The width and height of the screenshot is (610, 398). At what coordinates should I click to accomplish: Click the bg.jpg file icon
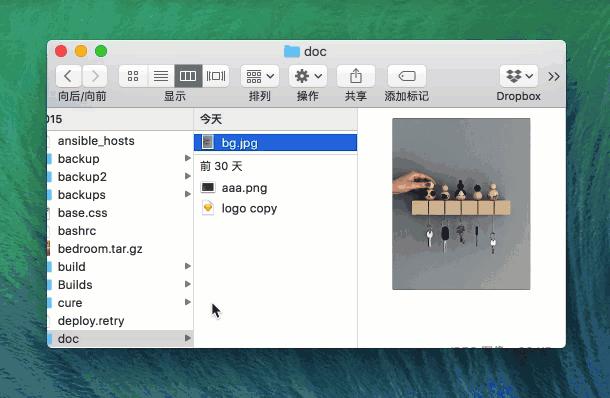pyautogui.click(x=208, y=142)
